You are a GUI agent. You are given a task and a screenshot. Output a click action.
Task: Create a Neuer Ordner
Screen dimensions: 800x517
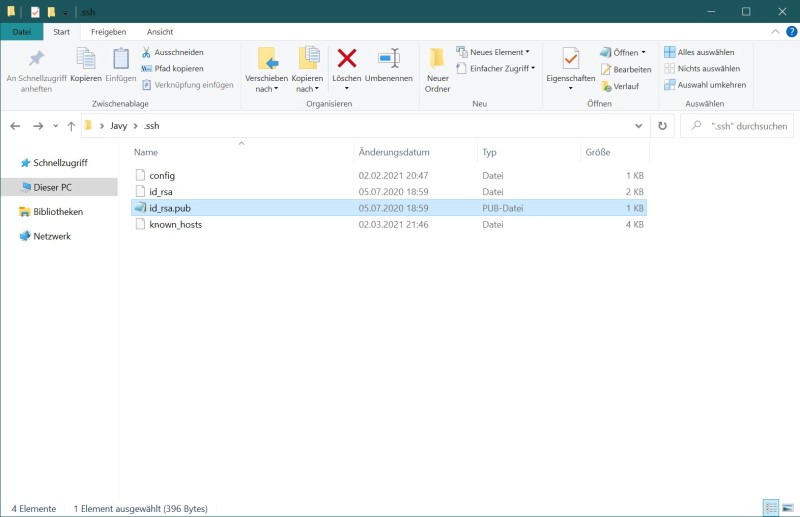click(438, 70)
